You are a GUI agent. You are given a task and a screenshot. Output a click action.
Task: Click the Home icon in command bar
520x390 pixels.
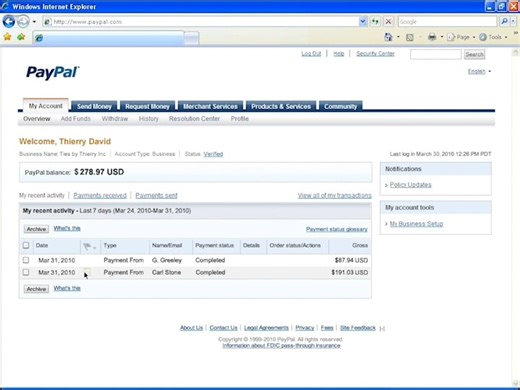388,37
